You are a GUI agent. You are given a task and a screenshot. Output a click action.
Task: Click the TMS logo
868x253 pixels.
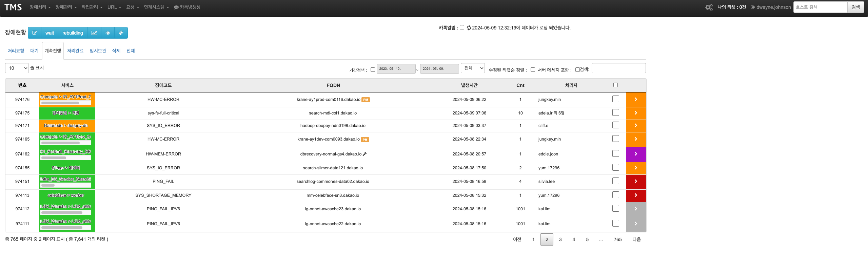[13, 7]
